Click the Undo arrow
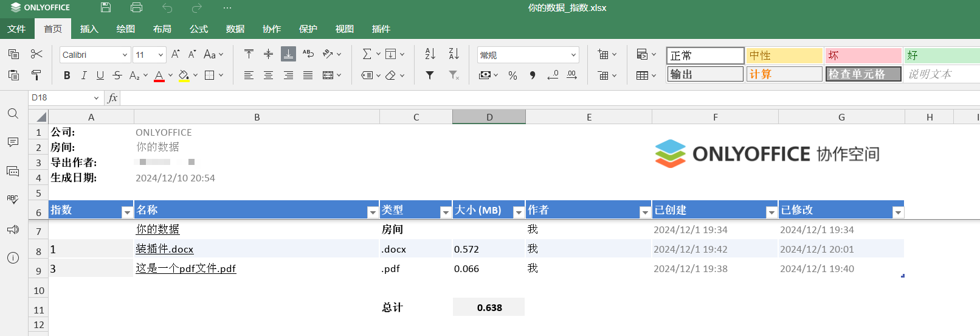 pyautogui.click(x=167, y=8)
